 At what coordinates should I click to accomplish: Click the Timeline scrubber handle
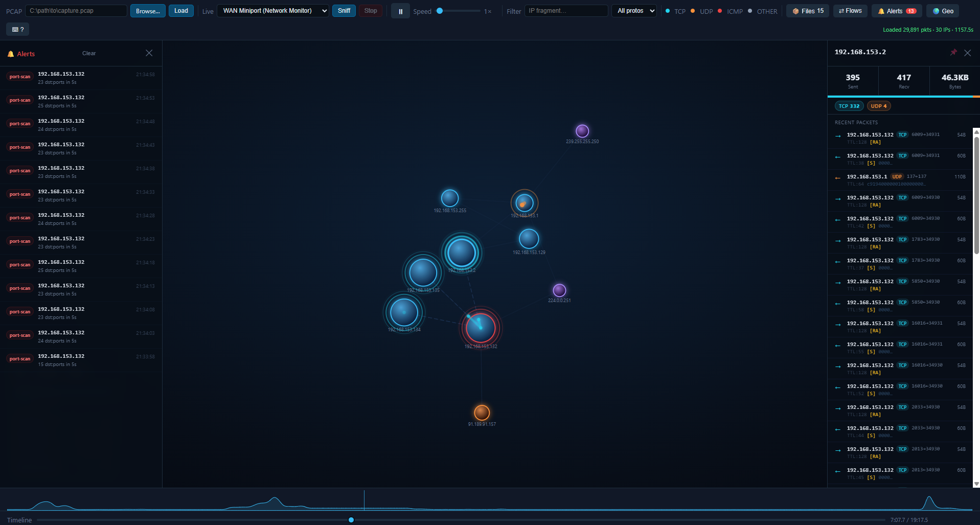coord(351,520)
